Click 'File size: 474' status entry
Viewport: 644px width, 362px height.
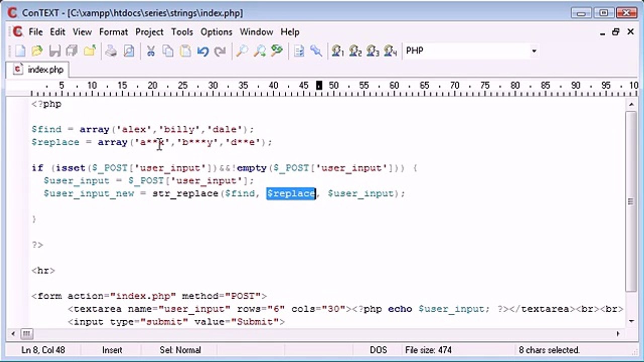click(x=428, y=350)
